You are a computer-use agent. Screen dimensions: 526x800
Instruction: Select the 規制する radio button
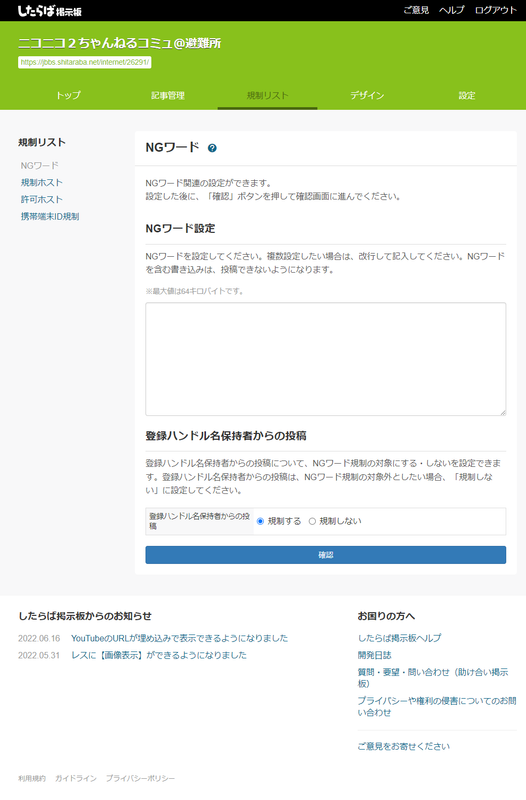pos(260,521)
